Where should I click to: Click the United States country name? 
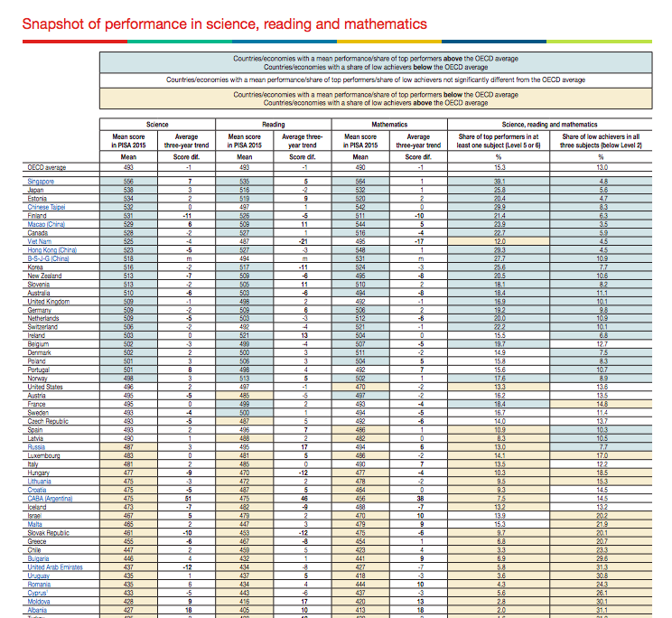[46, 387]
